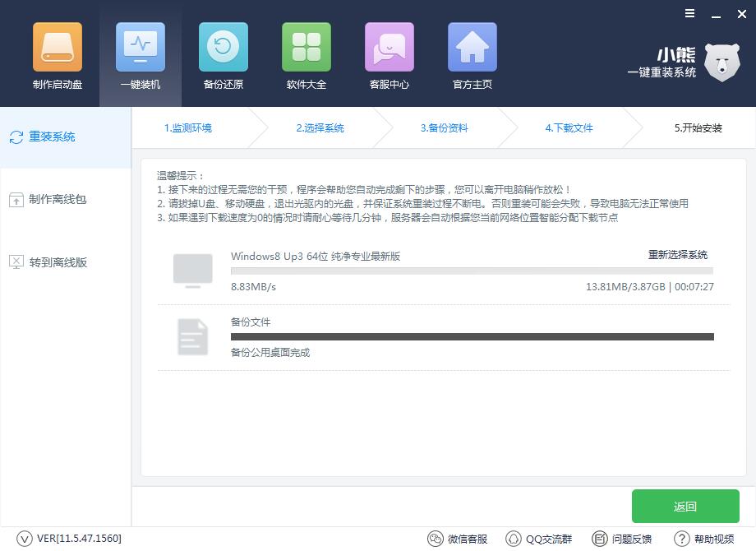The width and height of the screenshot is (756, 551).
Task: Click the 重新选择系统 link
Action: (x=677, y=255)
